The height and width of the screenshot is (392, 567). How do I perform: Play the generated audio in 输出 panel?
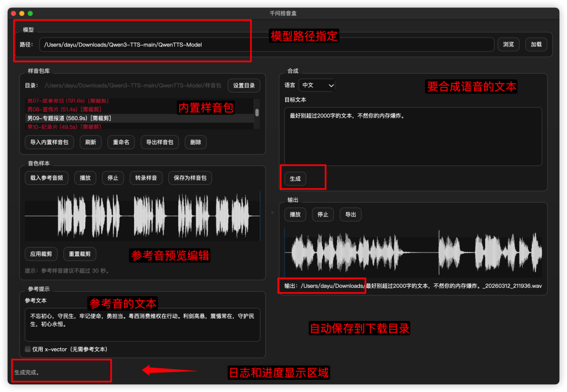click(295, 214)
